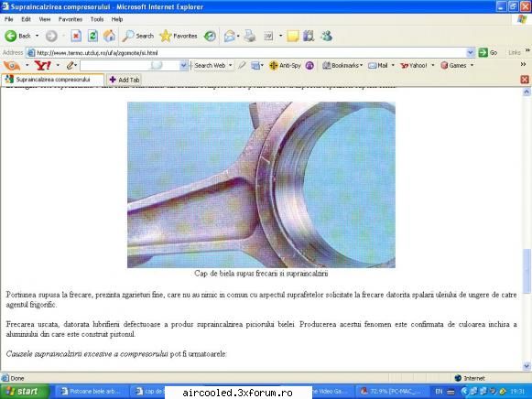Open the Mail envelope toolbar icon
The image size is (532, 399).
click(x=229, y=36)
